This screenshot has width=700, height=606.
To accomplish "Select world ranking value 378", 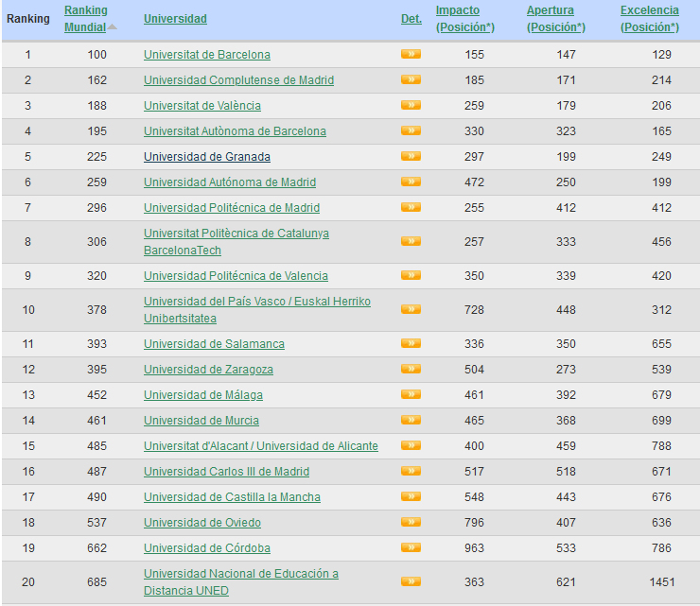I will coord(96,310).
